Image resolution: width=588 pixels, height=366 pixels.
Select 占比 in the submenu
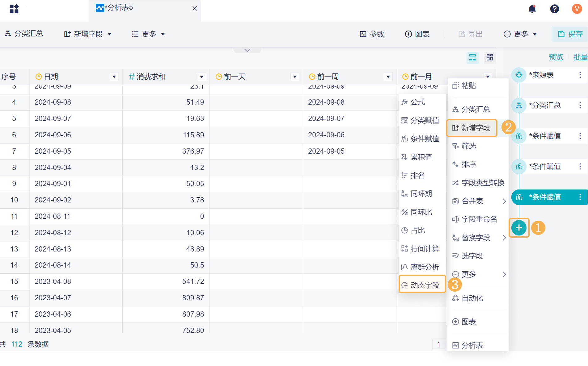pyautogui.click(x=422, y=230)
